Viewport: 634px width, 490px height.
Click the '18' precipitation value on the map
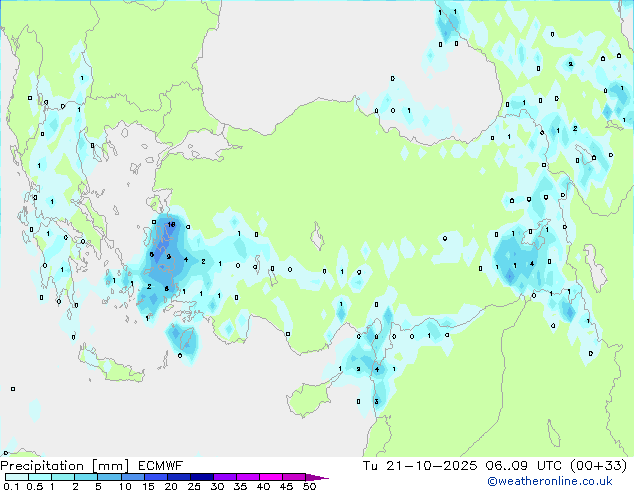(x=171, y=225)
